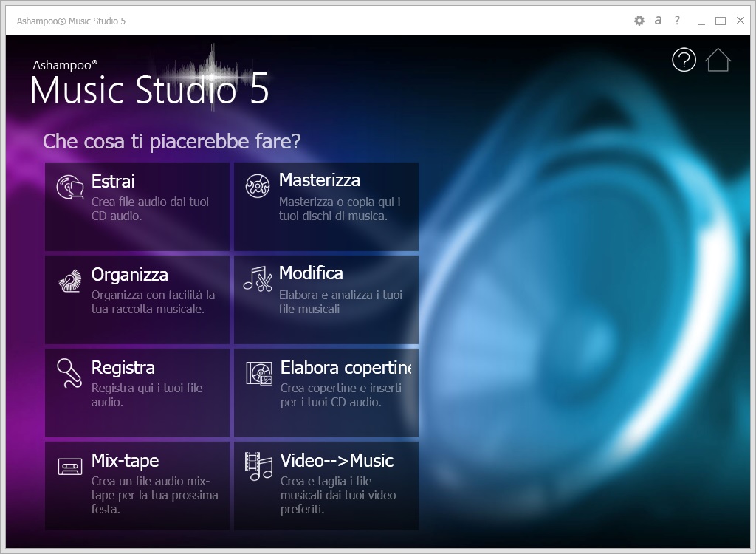
Task: Open the Mix-tape heading
Action: point(125,461)
